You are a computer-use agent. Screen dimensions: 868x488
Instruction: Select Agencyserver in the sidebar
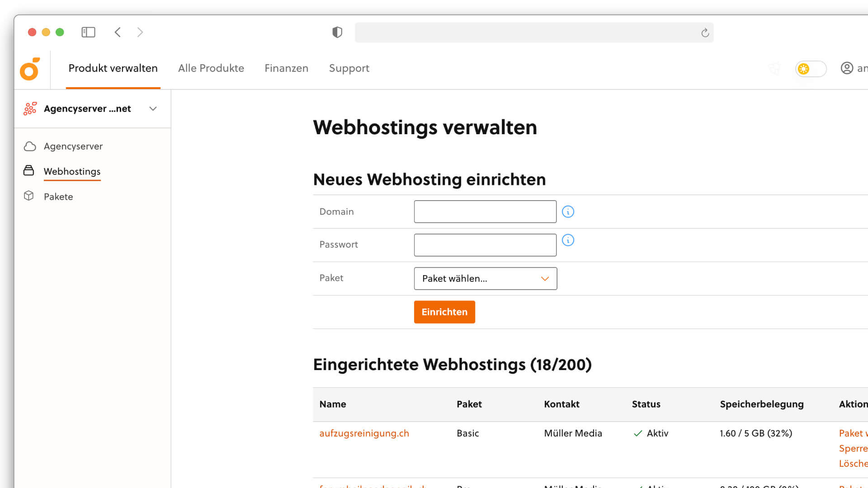coord(73,146)
